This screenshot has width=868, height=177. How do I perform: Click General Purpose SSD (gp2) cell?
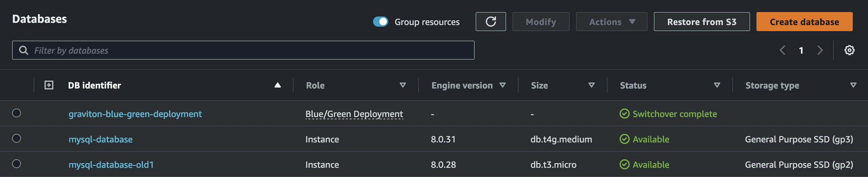coord(799,165)
